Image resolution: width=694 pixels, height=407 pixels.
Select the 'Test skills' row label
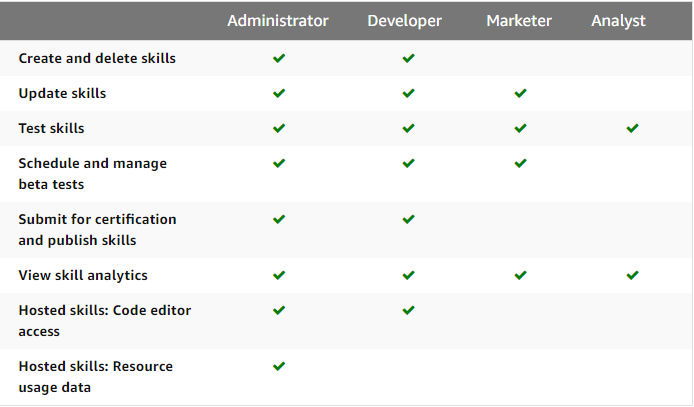[51, 128]
